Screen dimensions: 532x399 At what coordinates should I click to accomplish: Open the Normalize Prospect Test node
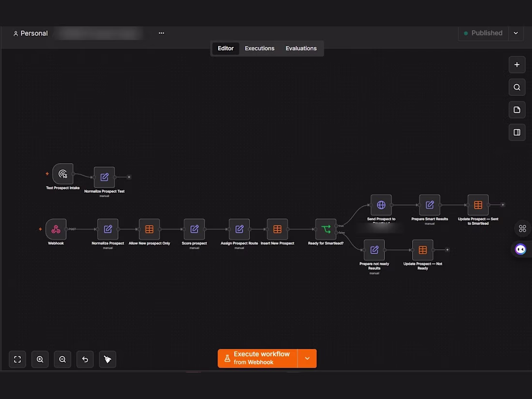tap(104, 177)
